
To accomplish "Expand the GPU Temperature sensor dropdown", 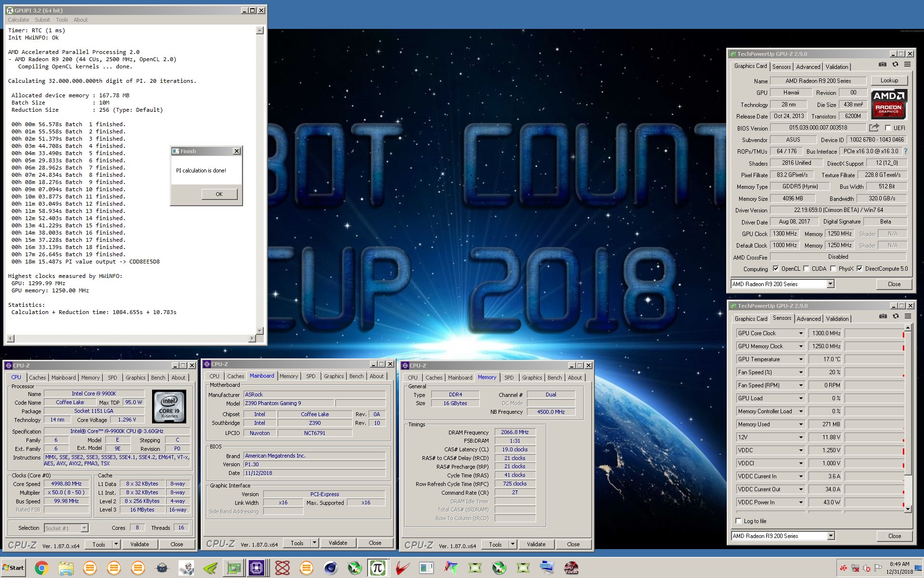I will tap(801, 359).
